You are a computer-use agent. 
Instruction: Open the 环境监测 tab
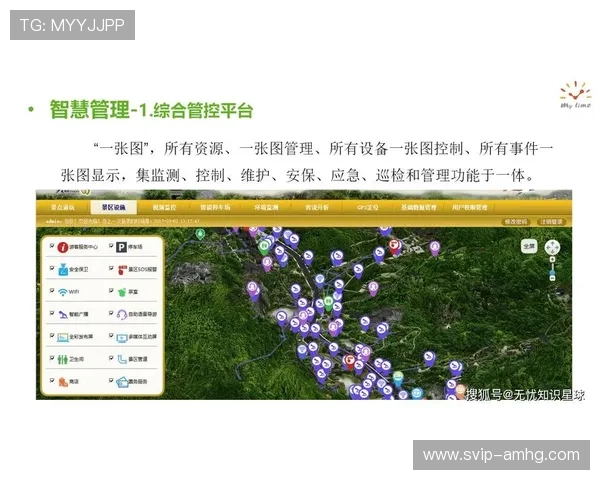coord(266,207)
